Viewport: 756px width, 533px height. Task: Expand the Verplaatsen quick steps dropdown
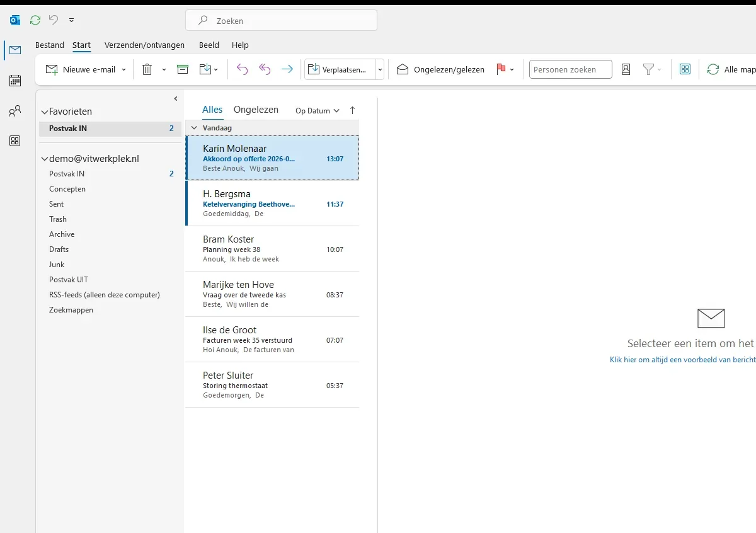[x=380, y=69]
